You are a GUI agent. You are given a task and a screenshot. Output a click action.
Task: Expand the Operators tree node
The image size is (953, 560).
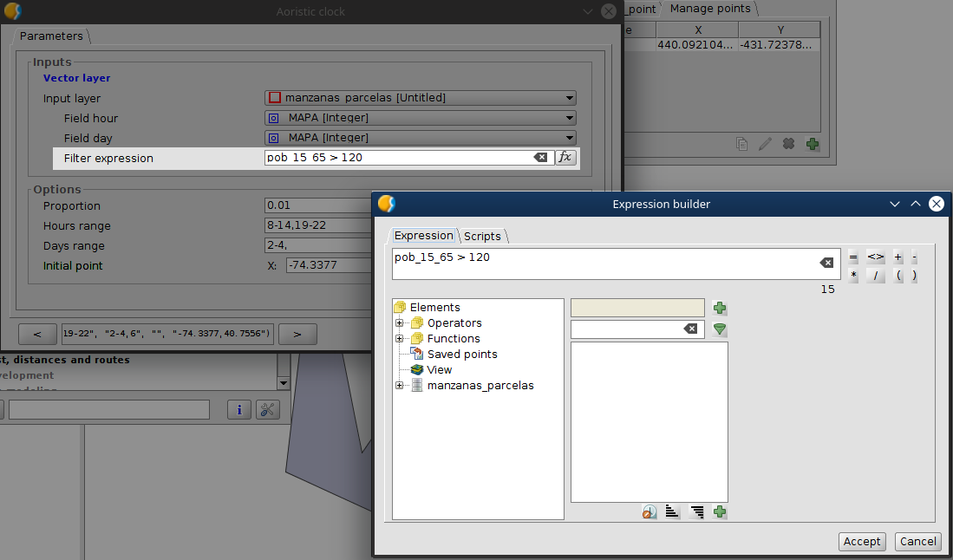(400, 323)
